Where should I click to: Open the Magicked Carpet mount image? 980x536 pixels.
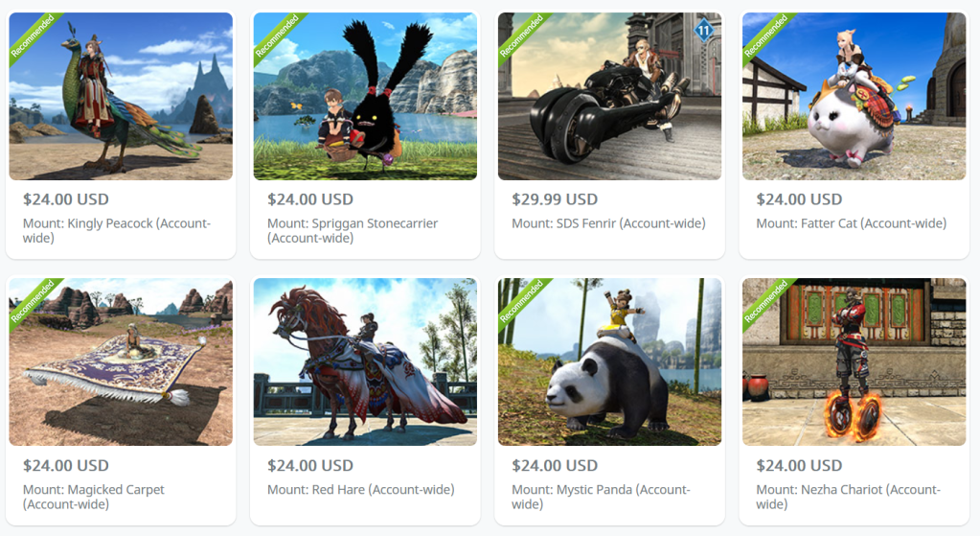pos(121,361)
